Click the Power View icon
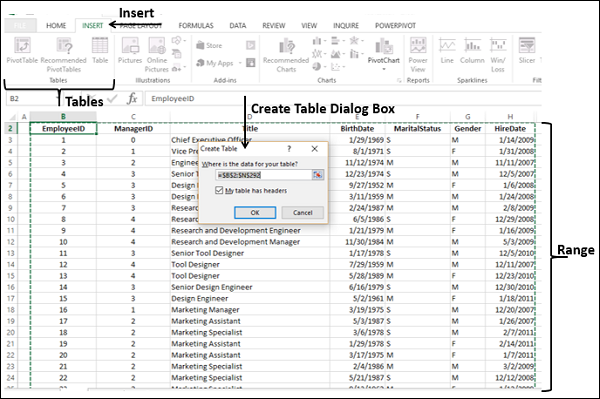600x399 pixels. (x=418, y=55)
